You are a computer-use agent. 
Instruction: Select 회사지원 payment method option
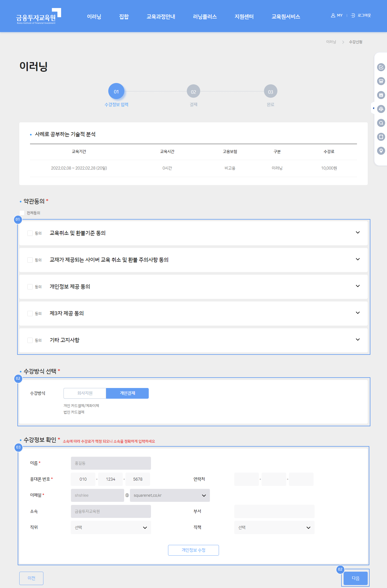[x=85, y=393]
